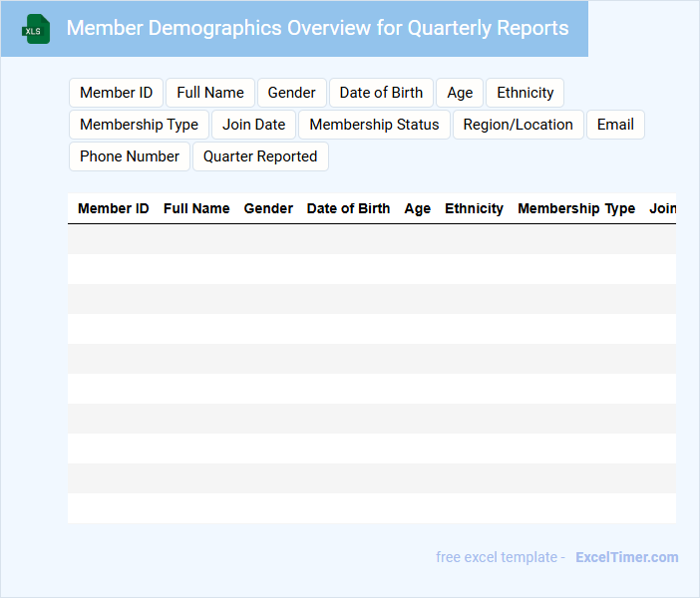Click the Ethnicity column header
700x598 pixels.
pyautogui.click(x=474, y=209)
